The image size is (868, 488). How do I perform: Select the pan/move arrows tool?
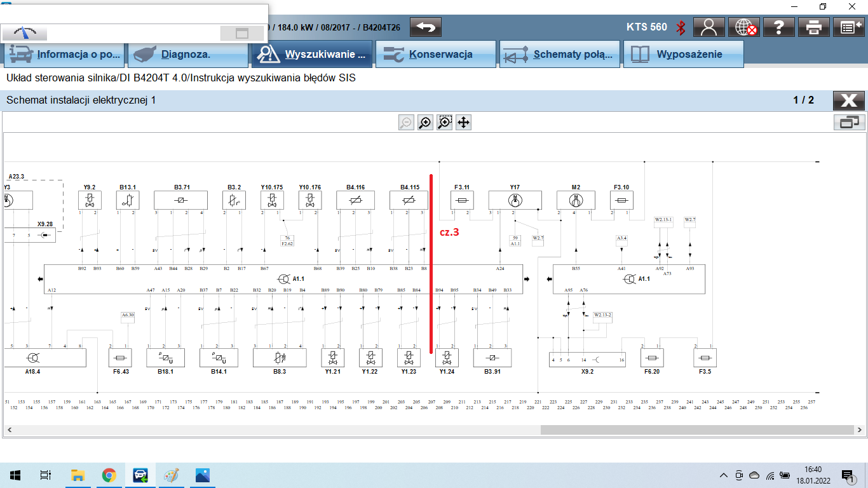tap(463, 123)
